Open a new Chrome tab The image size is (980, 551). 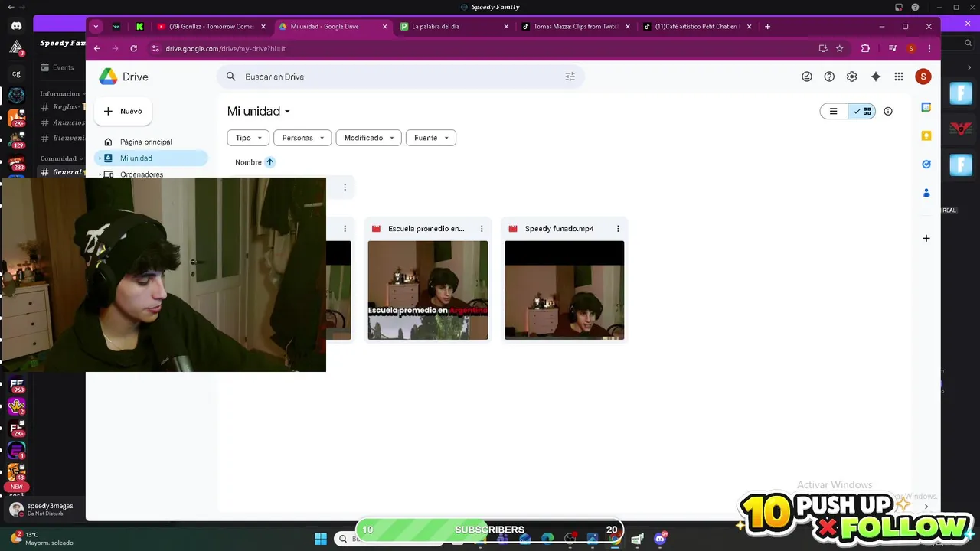pyautogui.click(x=767, y=26)
